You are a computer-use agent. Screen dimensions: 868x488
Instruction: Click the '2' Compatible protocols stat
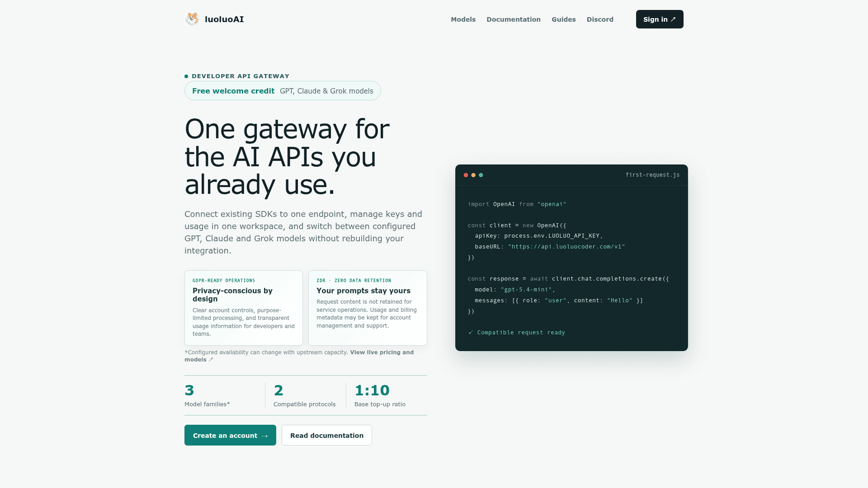[x=304, y=395]
